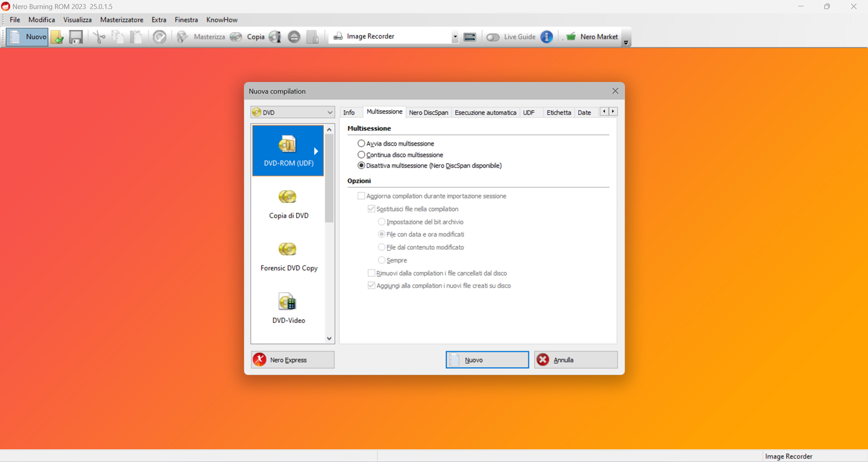This screenshot has width=868, height=462.
Task: Switch to the Nero DiscSpan tab
Action: coord(428,112)
